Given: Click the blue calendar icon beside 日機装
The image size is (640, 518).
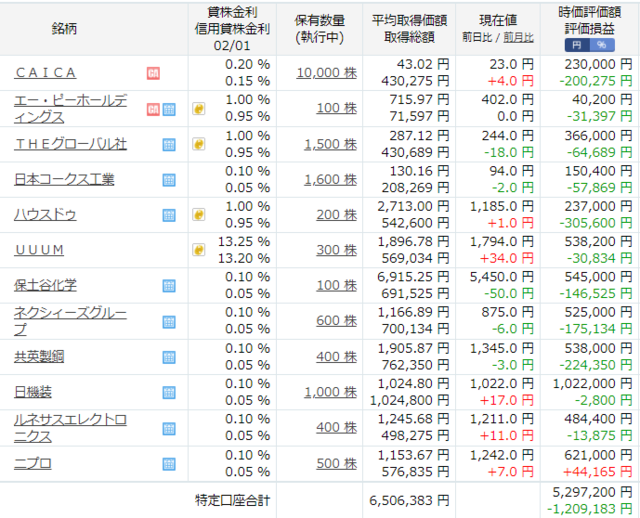Looking at the screenshot, I should pos(169,392).
